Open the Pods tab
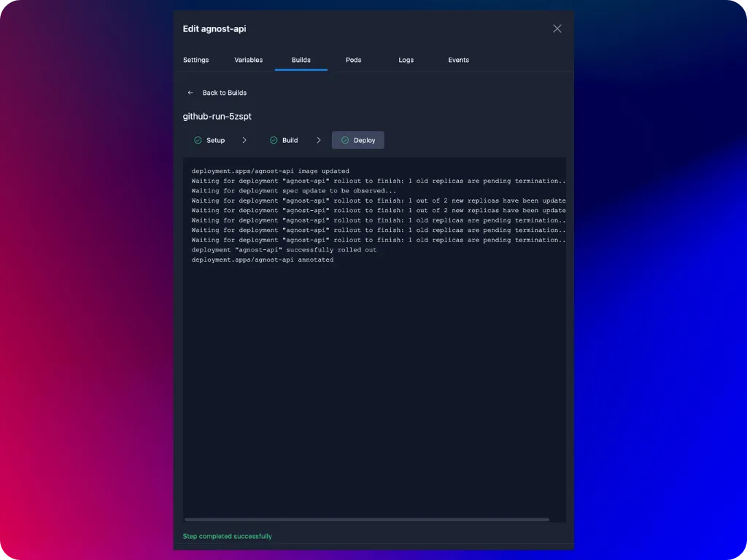This screenshot has height=560, width=747. (x=354, y=60)
